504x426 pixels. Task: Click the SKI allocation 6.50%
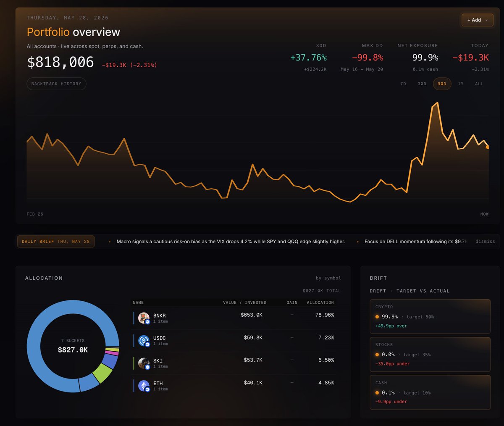[x=326, y=360]
